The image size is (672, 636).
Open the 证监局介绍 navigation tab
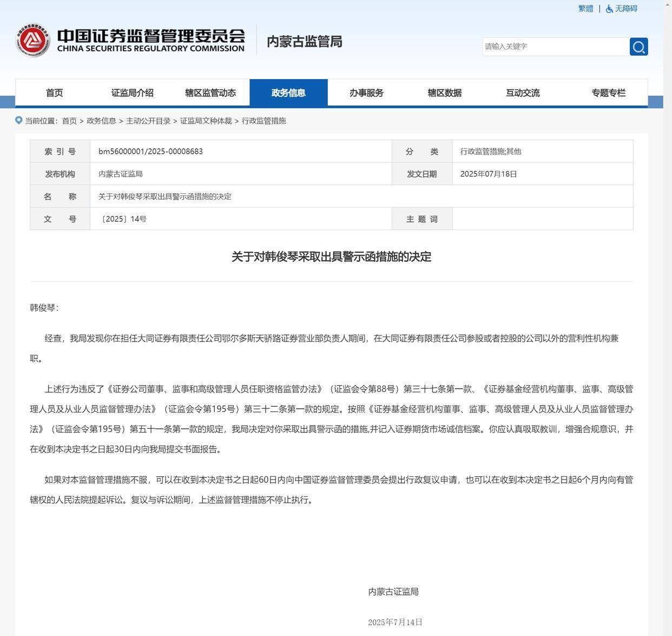click(x=132, y=93)
